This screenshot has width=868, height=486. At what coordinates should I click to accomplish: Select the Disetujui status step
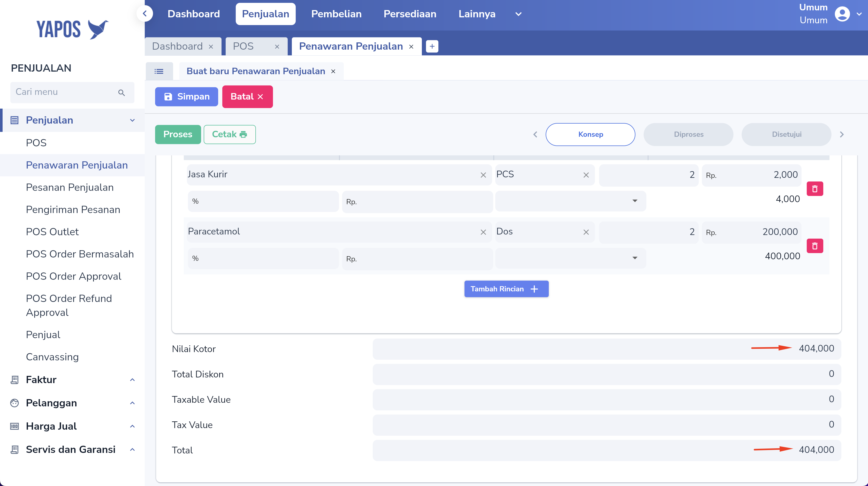tap(787, 134)
